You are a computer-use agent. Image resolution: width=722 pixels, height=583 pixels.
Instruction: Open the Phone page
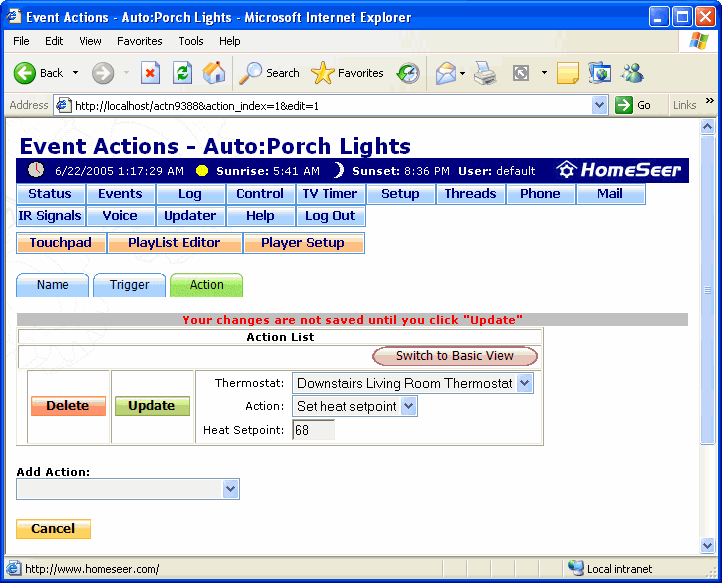click(x=540, y=194)
